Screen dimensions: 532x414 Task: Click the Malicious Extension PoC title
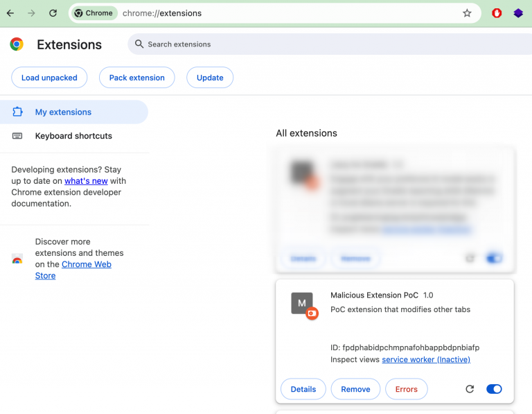tap(374, 295)
